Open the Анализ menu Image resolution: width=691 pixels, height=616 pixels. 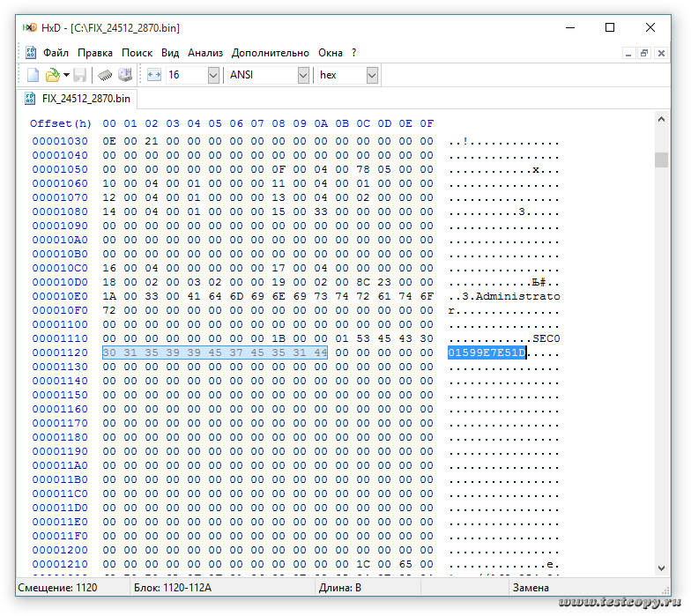pos(205,53)
